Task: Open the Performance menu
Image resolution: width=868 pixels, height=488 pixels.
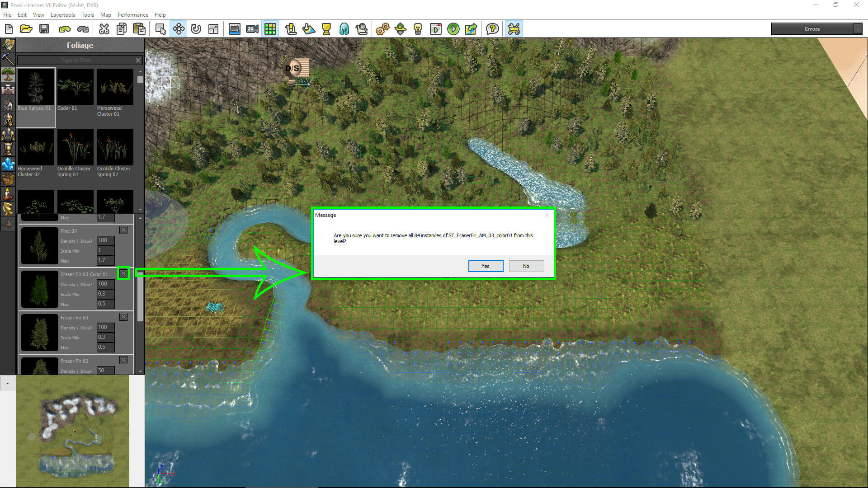Action: coord(133,15)
